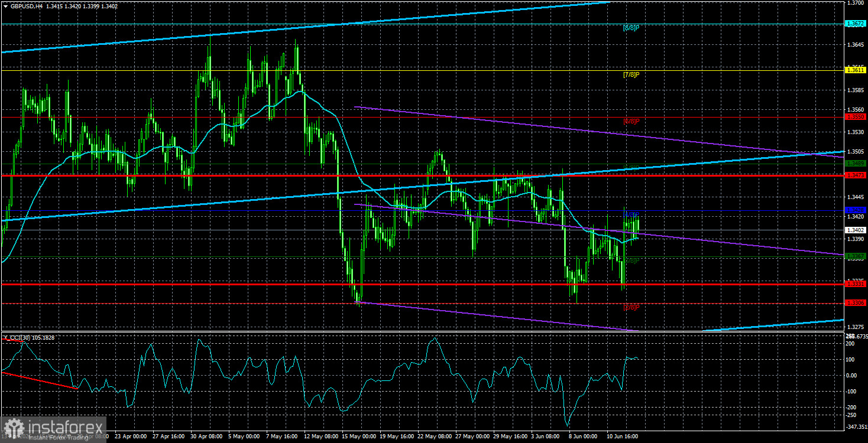This screenshot has width=868, height=443.
Task: Select the red 1.3473 price tag
Action: tap(856, 175)
